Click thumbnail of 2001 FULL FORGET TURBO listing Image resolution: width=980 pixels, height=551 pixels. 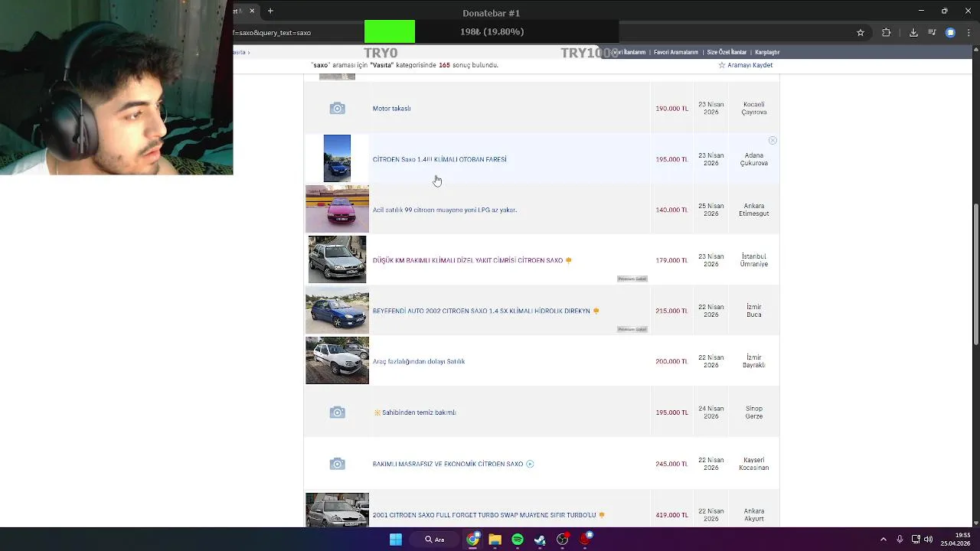(337, 510)
